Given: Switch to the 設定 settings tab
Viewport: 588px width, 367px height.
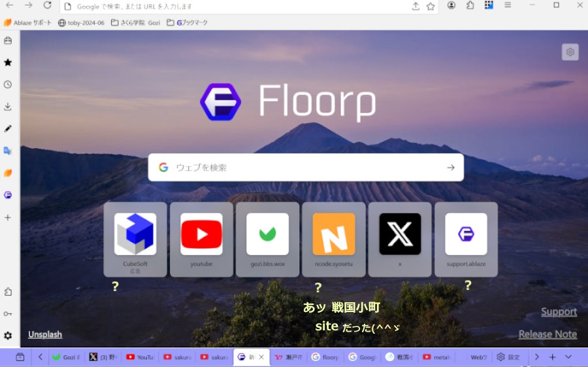Looking at the screenshot, I should [508, 357].
